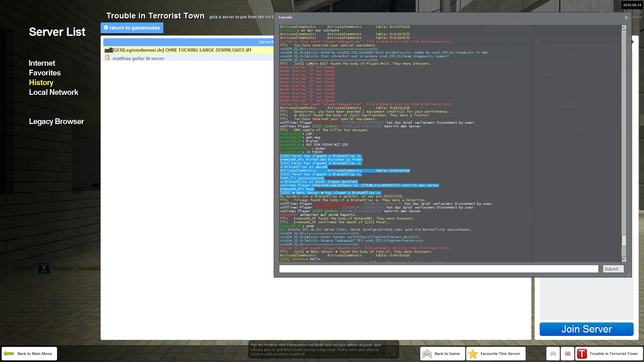Click the forum url legionofsensei.de line in console

350,237
